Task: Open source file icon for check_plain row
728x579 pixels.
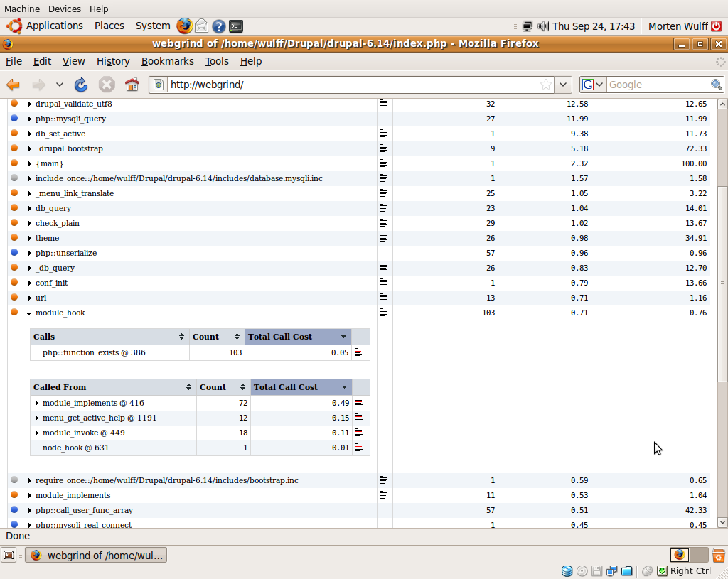Action: pos(383,222)
